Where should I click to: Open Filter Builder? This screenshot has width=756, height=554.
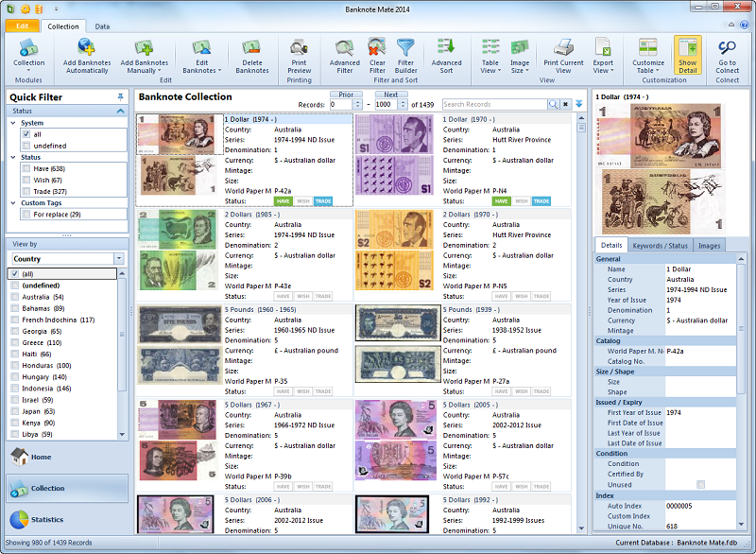[405, 56]
